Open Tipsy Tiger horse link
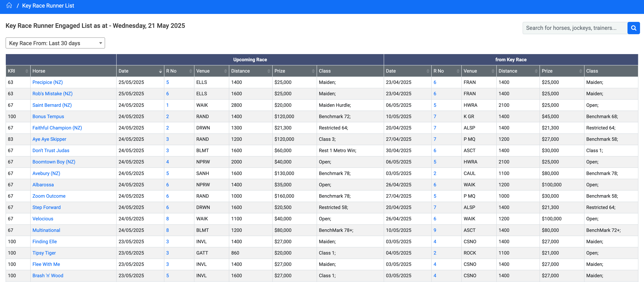The height and width of the screenshot is (282, 644). pyautogui.click(x=44, y=253)
